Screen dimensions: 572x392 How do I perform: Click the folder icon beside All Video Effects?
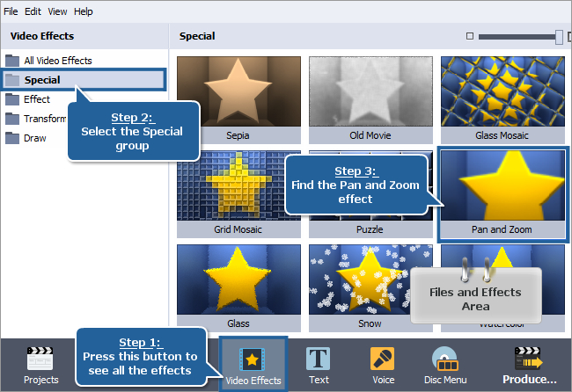pyautogui.click(x=12, y=61)
